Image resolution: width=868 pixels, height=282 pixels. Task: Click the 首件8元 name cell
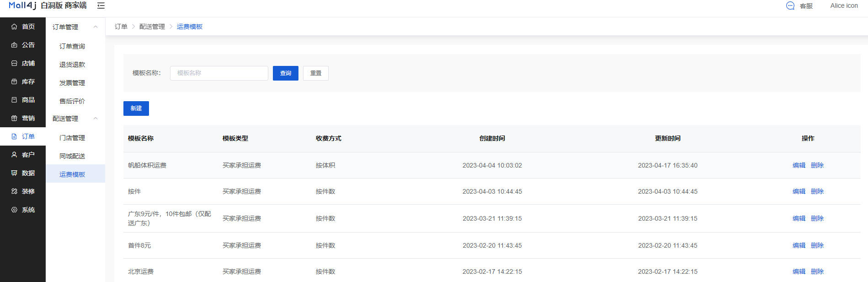(x=139, y=245)
